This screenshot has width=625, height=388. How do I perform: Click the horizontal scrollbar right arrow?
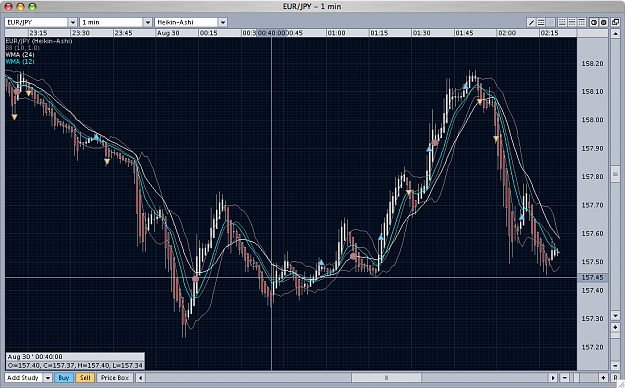pyautogui.click(x=552, y=378)
